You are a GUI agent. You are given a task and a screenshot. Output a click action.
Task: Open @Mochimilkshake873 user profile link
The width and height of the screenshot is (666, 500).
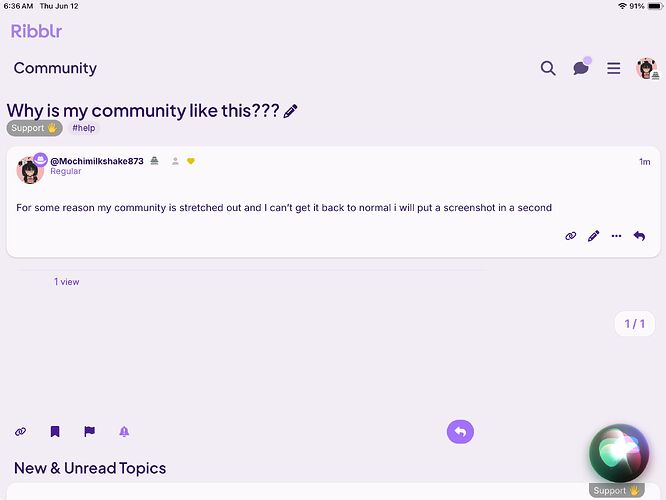click(97, 161)
